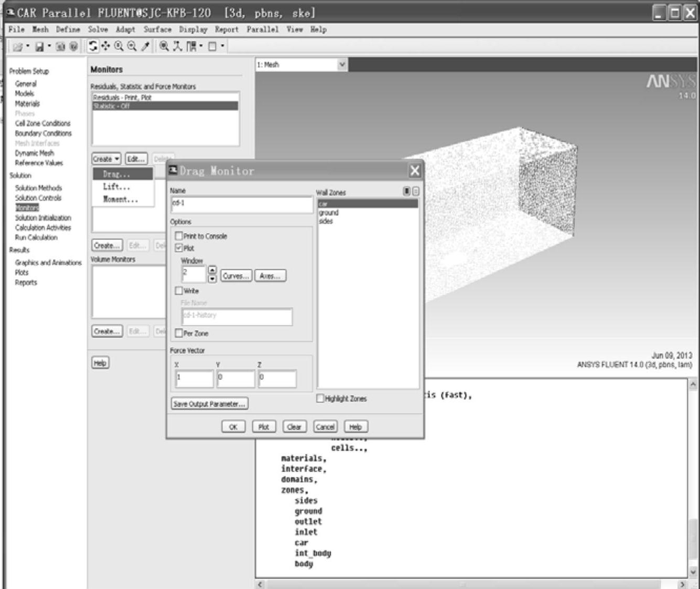The width and height of the screenshot is (700, 589).
Task: Click the save disk icon
Action: 39,47
